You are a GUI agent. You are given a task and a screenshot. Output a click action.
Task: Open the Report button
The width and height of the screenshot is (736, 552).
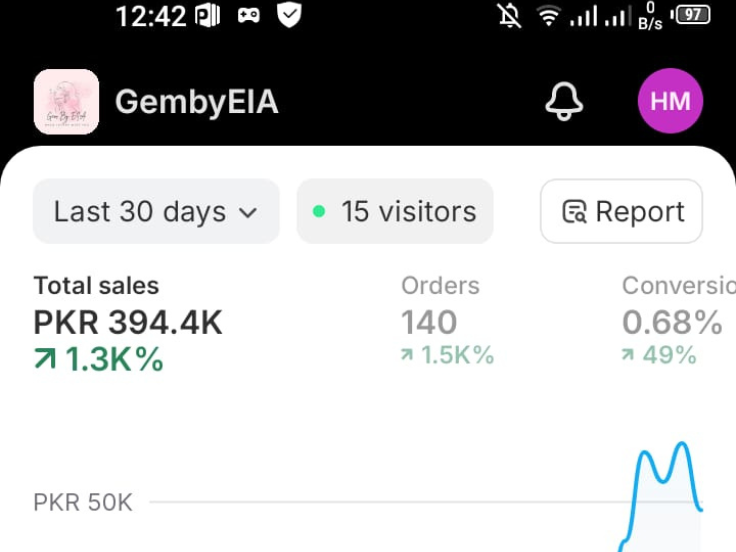click(622, 211)
